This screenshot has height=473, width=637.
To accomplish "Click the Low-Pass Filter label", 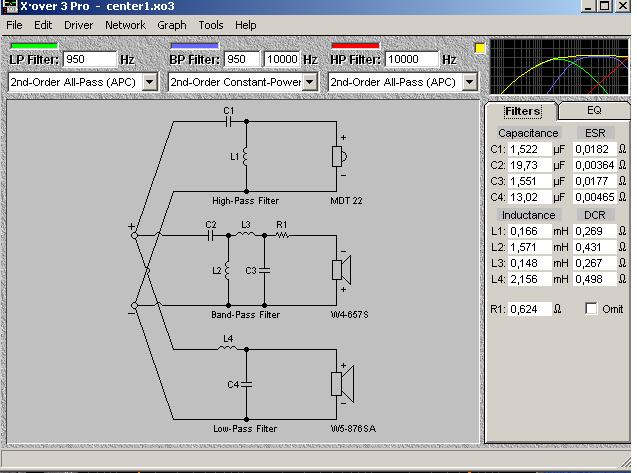I will coord(245,429).
